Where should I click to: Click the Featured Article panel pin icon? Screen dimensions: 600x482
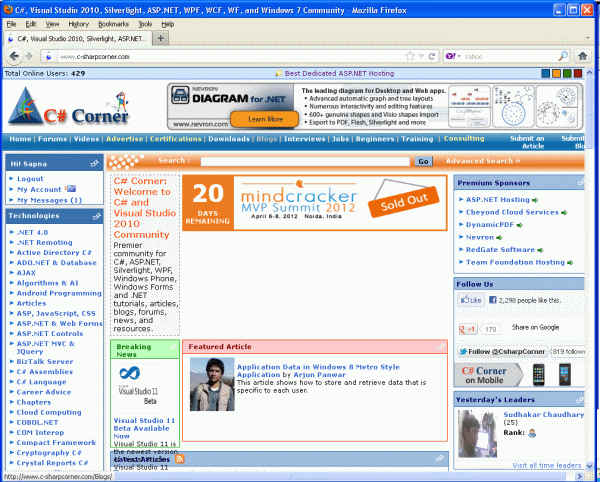point(441,347)
